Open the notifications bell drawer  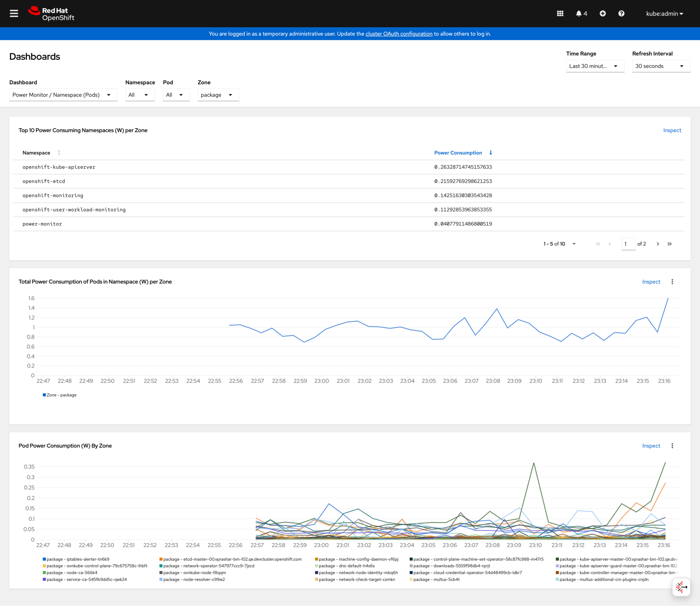(x=579, y=13)
